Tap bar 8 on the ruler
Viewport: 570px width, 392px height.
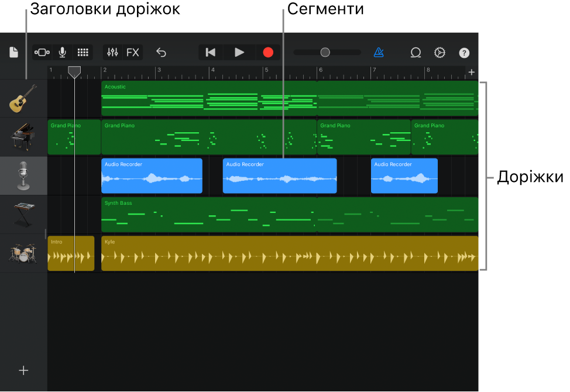[x=428, y=70]
